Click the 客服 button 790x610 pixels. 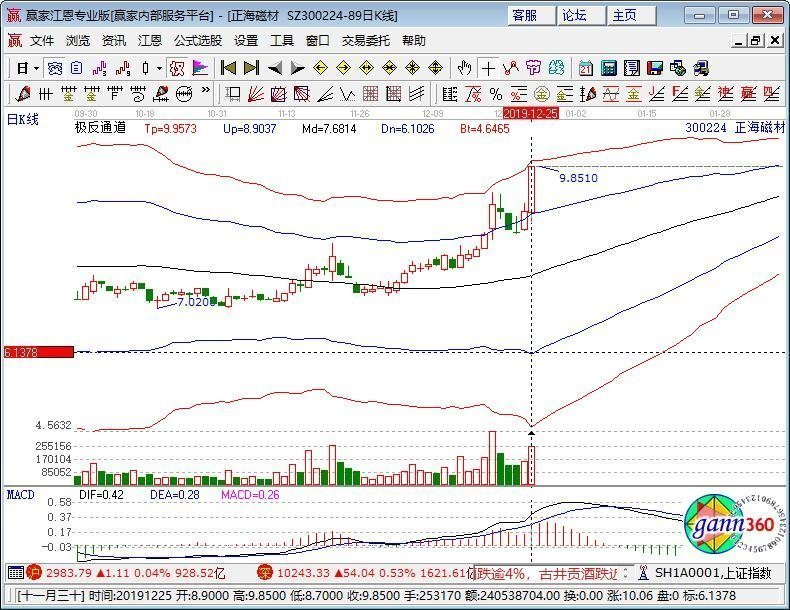click(x=532, y=16)
